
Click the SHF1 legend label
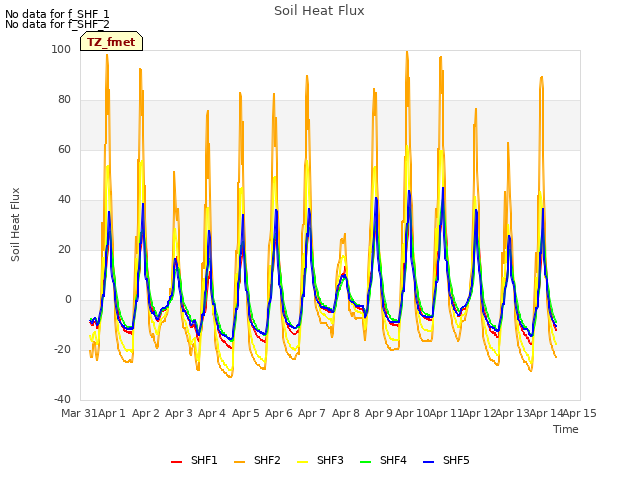204,460
